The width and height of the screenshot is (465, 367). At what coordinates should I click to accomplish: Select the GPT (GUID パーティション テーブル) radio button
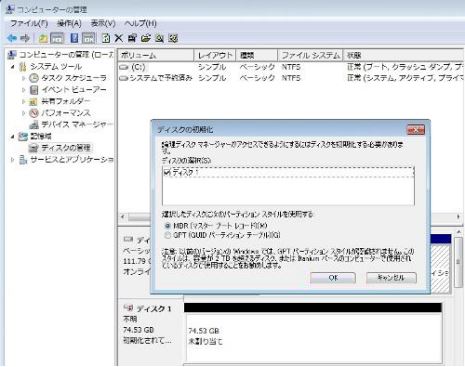point(168,235)
